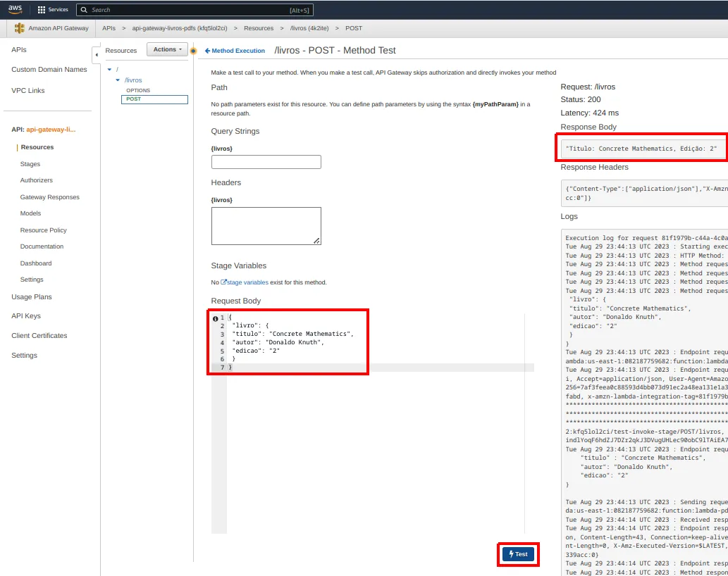Open Custom Domain Names
Screen dimensions: 728x576
point(49,70)
